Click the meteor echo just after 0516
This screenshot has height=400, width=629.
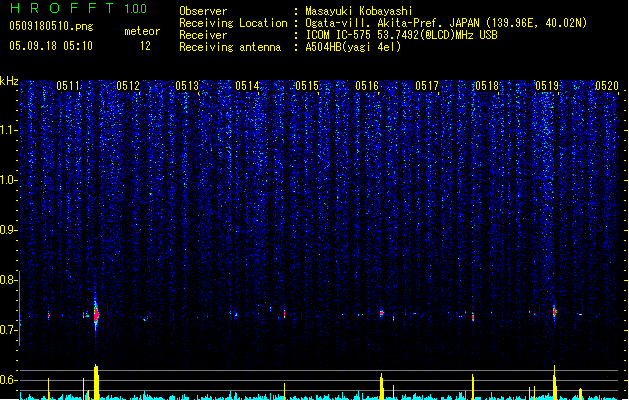(x=381, y=313)
